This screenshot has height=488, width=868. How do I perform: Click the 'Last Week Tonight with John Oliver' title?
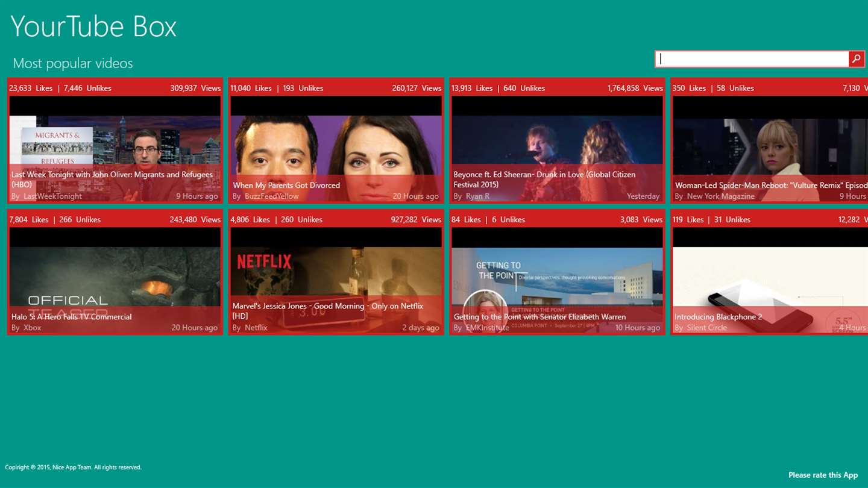coord(112,180)
